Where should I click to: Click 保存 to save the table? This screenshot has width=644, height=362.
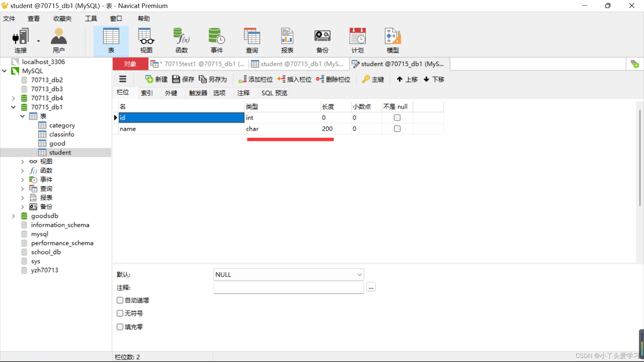(183, 79)
